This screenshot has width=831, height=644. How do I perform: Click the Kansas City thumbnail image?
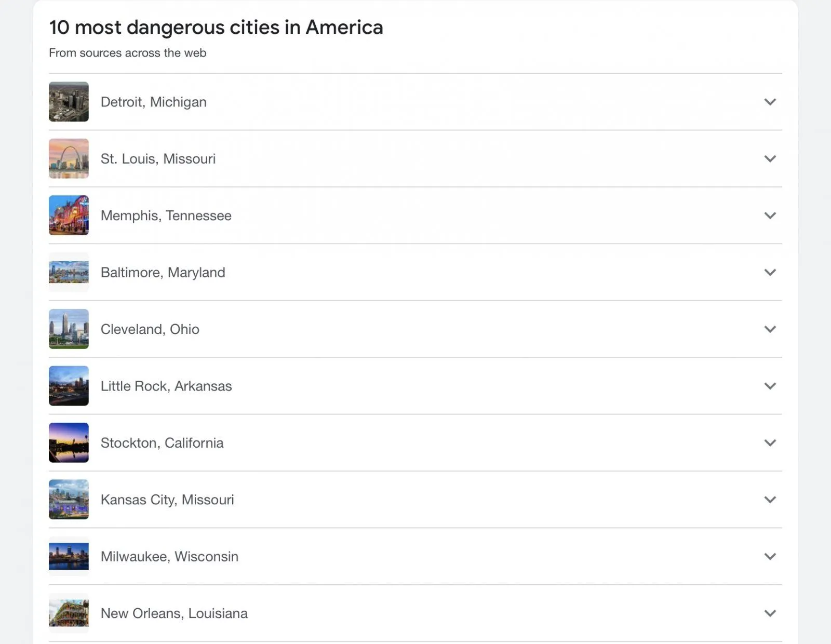click(x=69, y=500)
